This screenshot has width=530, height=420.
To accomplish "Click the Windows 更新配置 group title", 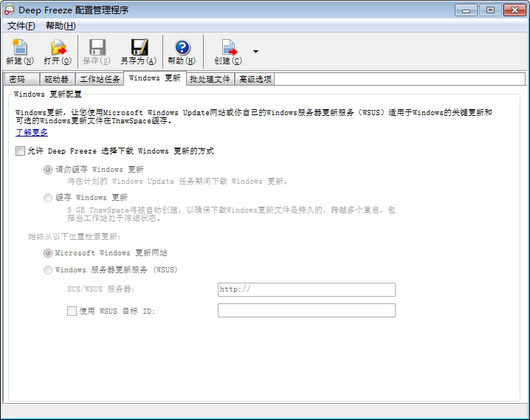I will [x=48, y=94].
